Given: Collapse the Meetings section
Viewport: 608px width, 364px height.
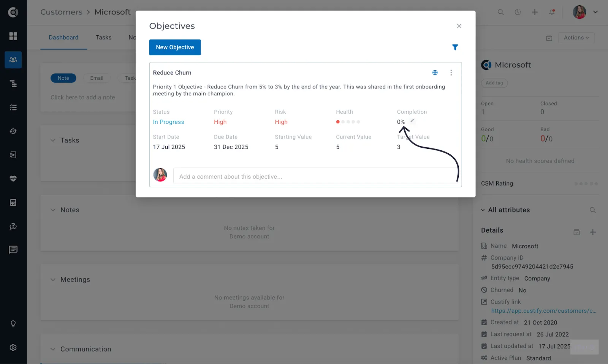Looking at the screenshot, I should [53, 279].
